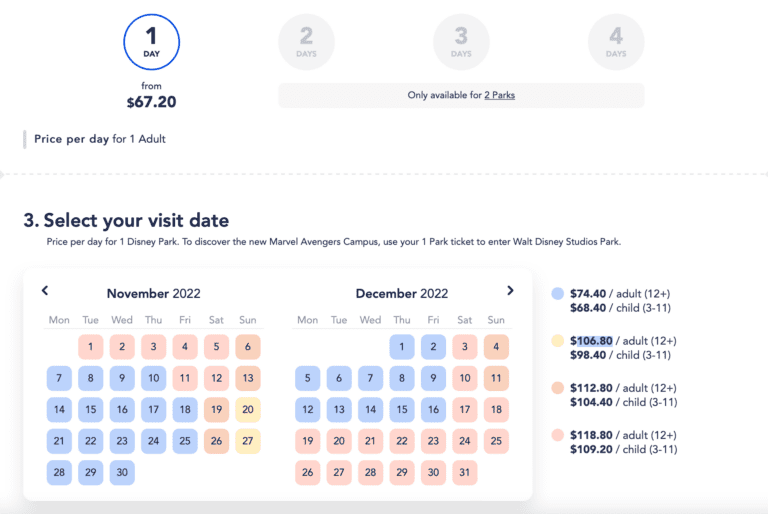
Task: Choose the 2 Days ticket option
Action: pos(306,42)
